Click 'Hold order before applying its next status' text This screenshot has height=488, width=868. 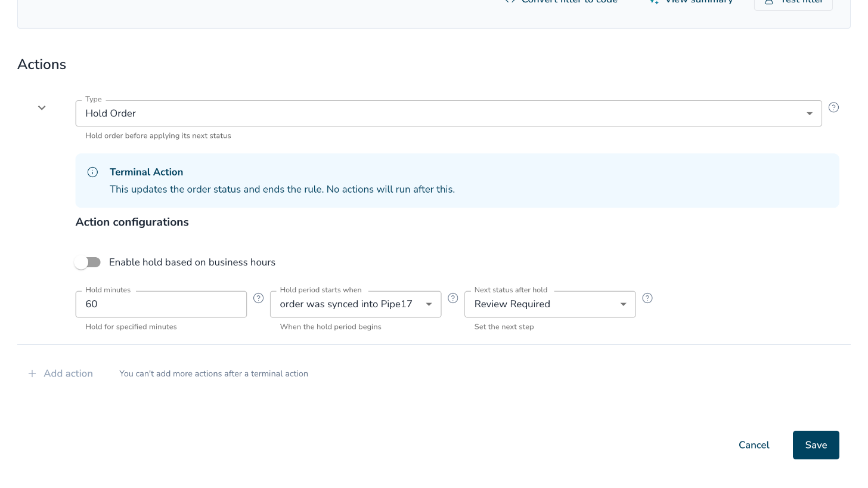click(x=158, y=135)
